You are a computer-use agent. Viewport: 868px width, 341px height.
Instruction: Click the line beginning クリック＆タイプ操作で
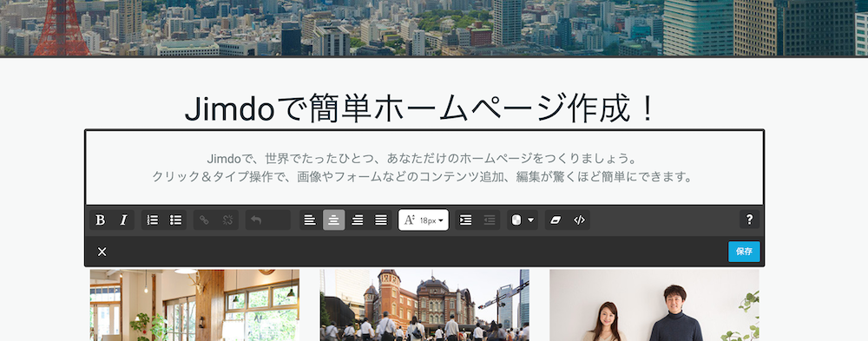coord(423,178)
